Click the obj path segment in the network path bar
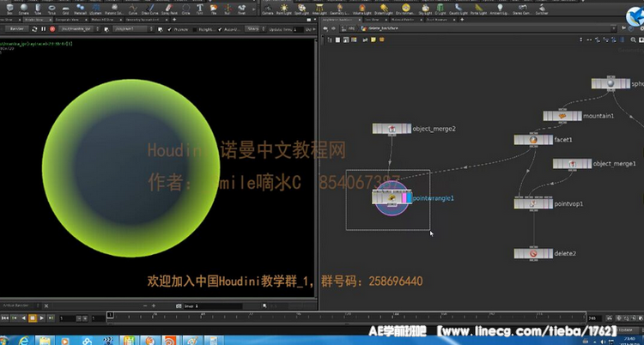Viewport: 644px width, 345px height. (351, 28)
